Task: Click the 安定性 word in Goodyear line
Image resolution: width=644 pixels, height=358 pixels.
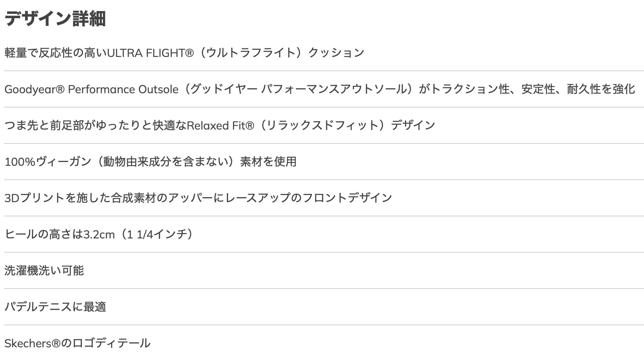Action: tap(538, 89)
